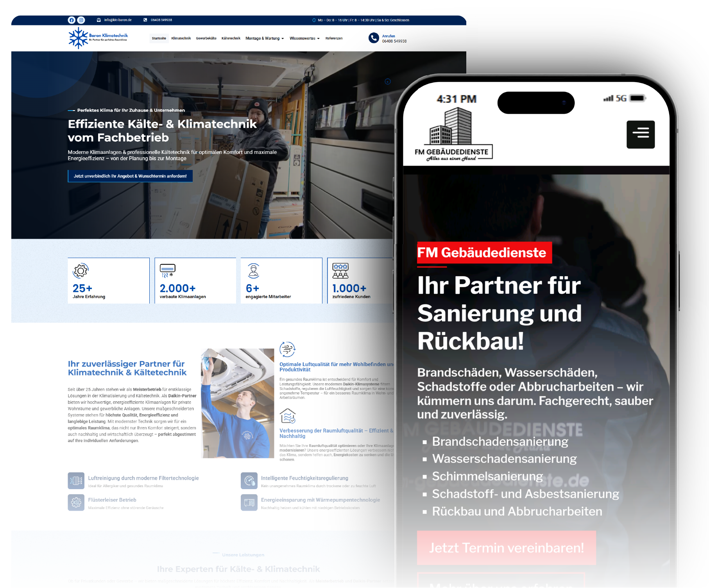Click the 6+ engagierte Mitarbeiter stat card
Screen dimensions: 709x588
click(281, 281)
